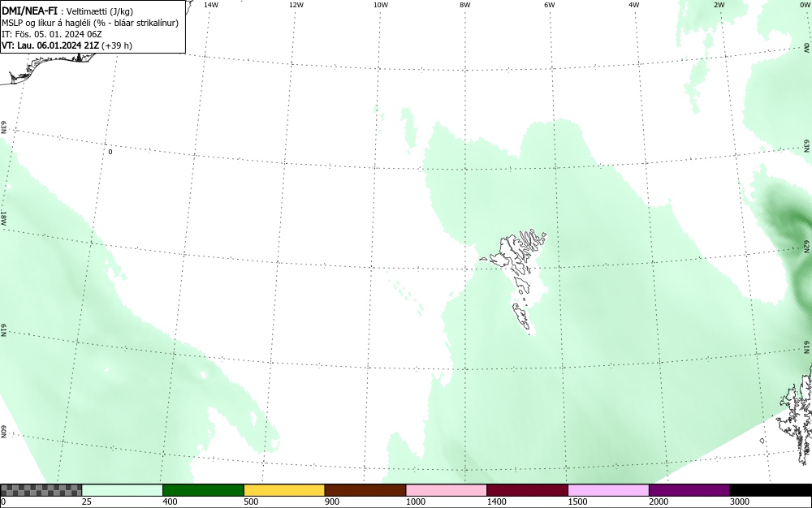Click the legend value 3000
Screen dimensions: 812x508
(740, 502)
